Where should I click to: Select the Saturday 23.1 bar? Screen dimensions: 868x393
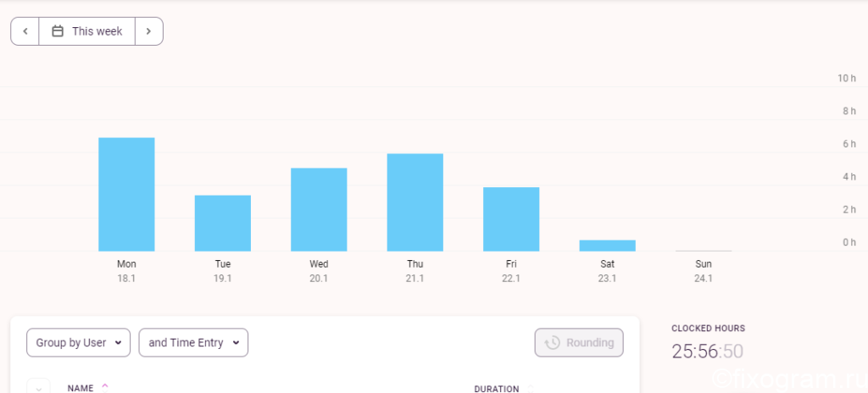(x=607, y=246)
